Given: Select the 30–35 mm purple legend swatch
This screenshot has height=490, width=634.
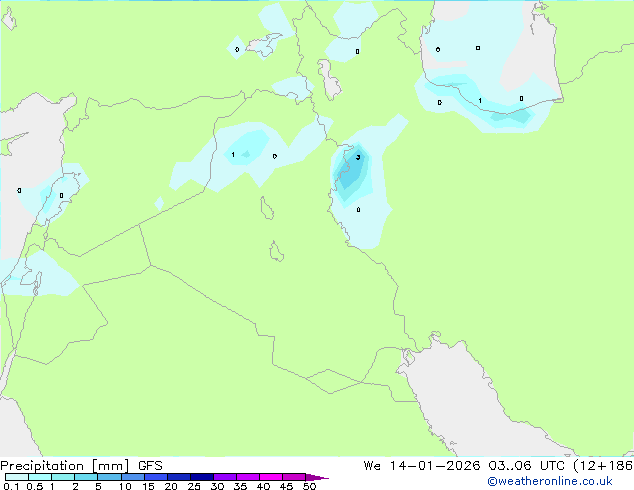Looking at the screenshot, I should pyautogui.click(x=225, y=477).
